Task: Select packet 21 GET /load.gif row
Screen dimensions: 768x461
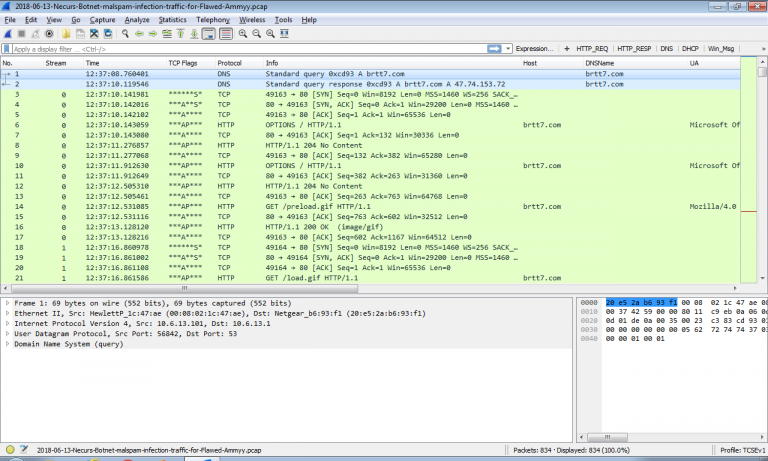Action: pyautogui.click(x=370, y=278)
